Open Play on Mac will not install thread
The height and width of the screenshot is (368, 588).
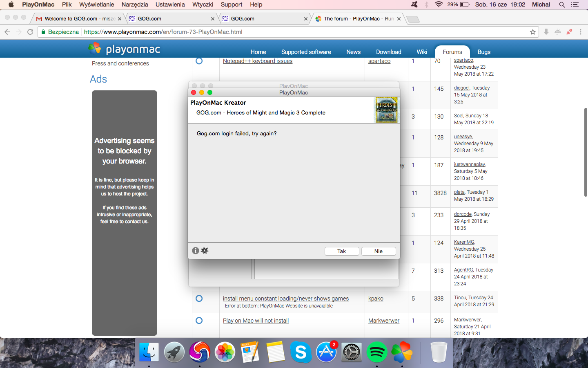(x=256, y=321)
